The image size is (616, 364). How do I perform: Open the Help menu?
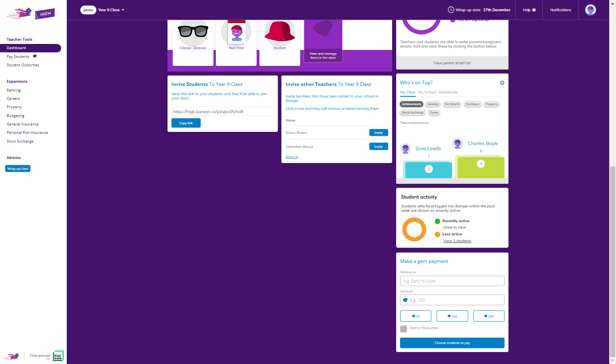point(529,10)
